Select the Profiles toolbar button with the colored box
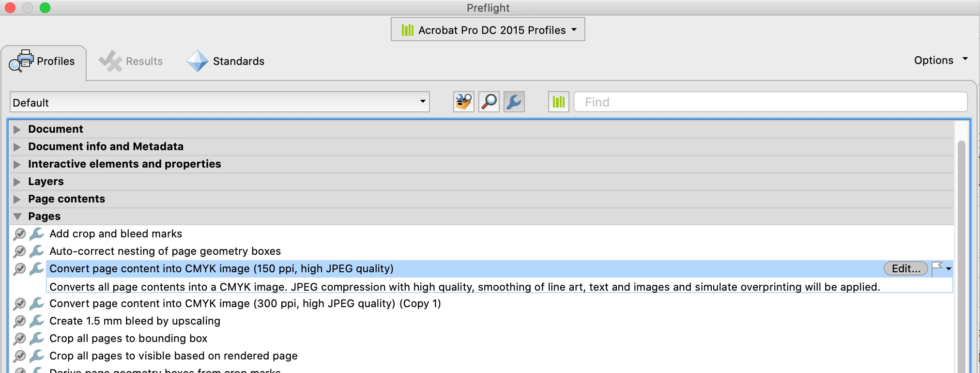980x373 pixels. (463, 102)
